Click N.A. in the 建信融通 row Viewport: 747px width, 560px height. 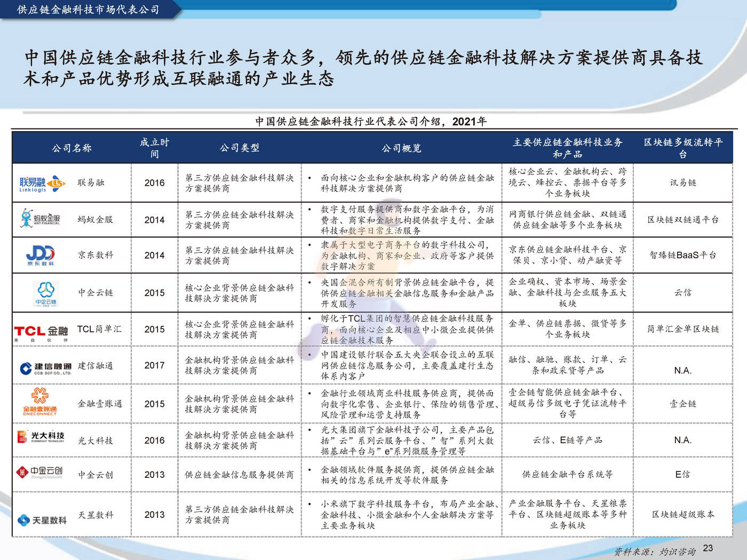point(683,371)
